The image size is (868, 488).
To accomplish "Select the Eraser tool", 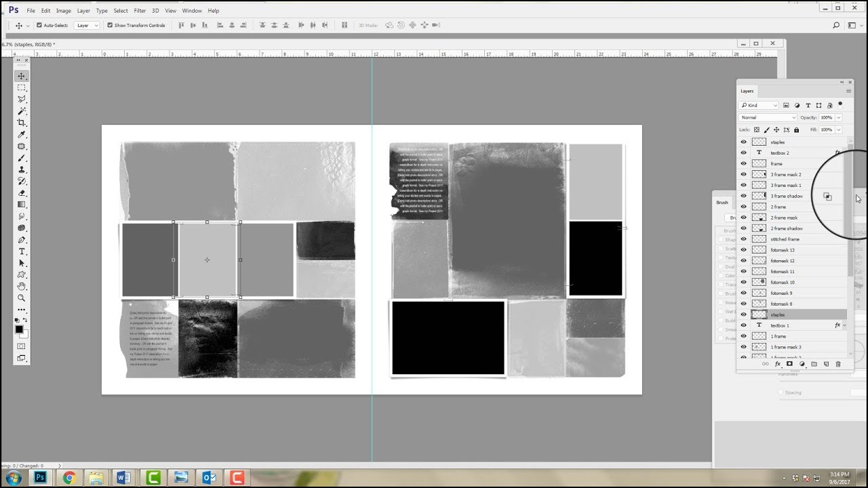I will click(22, 192).
